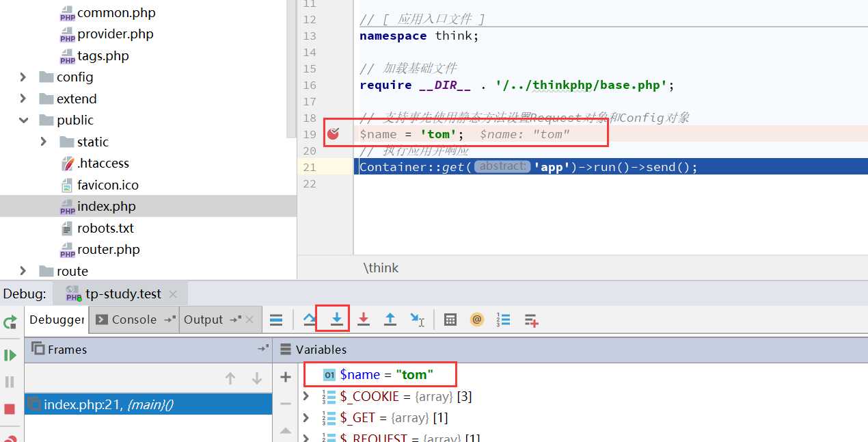The width and height of the screenshot is (868, 442).
Task: Click the abstract: parameter hint on line 21
Action: [502, 166]
